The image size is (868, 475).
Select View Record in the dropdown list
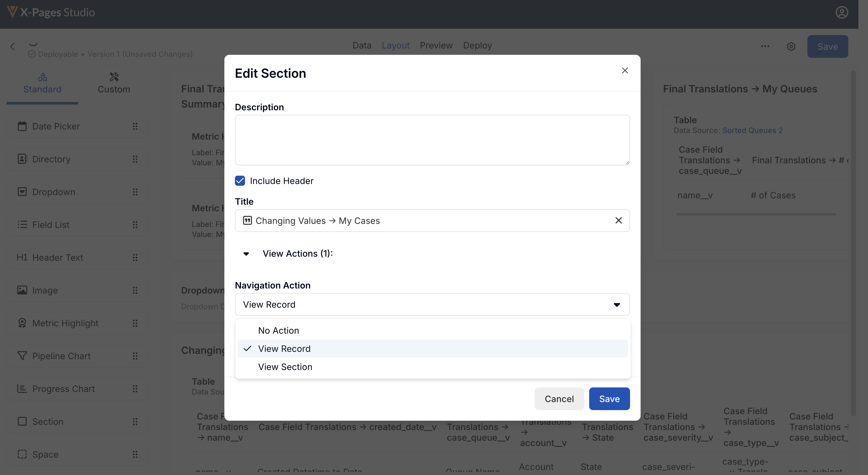point(284,349)
